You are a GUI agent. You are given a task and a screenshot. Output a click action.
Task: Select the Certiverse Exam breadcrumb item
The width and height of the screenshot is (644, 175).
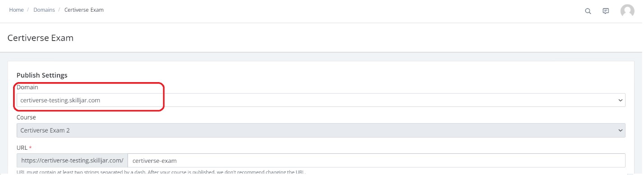pyautogui.click(x=84, y=10)
